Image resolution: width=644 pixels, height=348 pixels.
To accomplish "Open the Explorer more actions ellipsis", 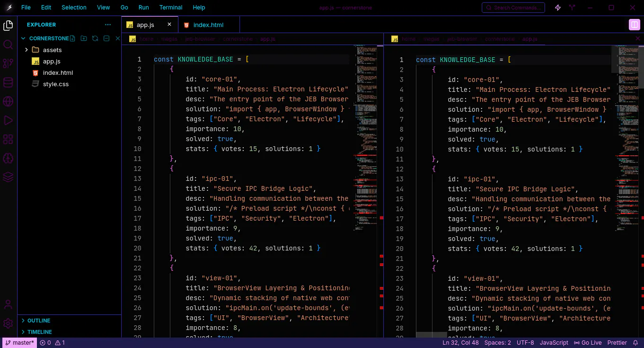I will point(108,25).
